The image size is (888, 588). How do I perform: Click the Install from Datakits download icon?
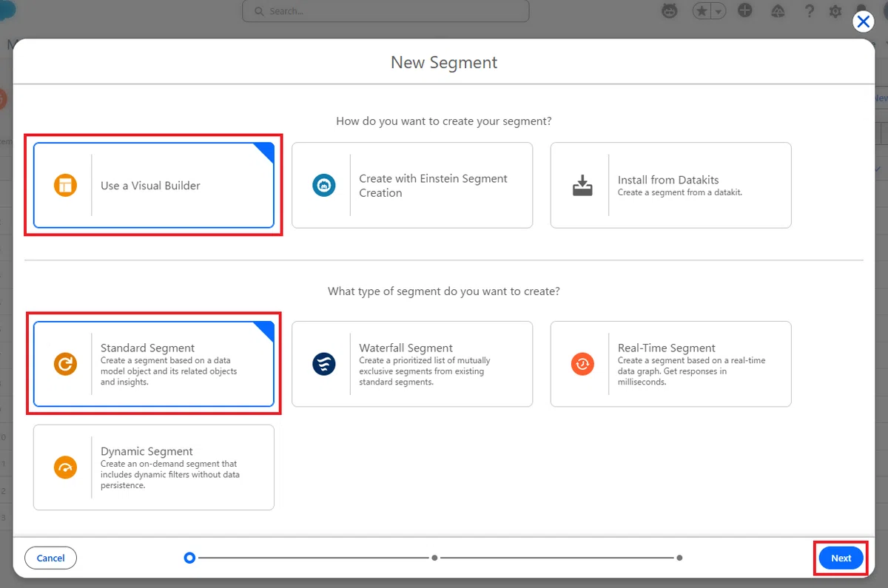(x=582, y=185)
